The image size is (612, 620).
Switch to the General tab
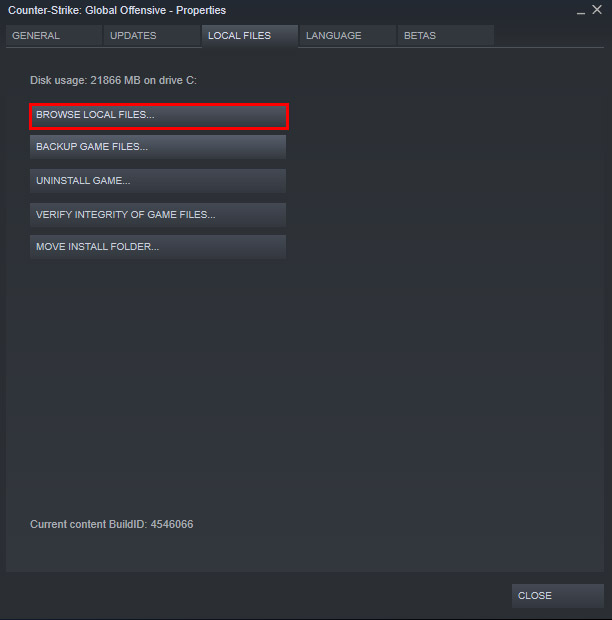(x=54, y=36)
